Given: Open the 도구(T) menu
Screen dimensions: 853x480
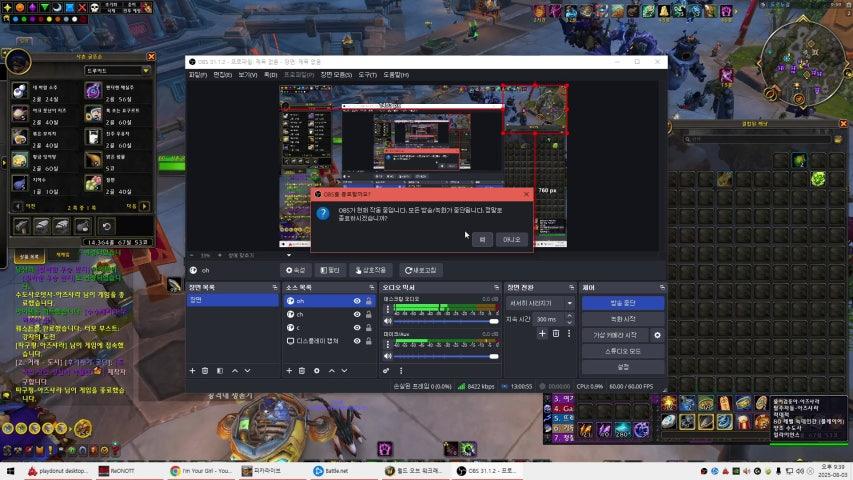Looking at the screenshot, I should (367, 75).
